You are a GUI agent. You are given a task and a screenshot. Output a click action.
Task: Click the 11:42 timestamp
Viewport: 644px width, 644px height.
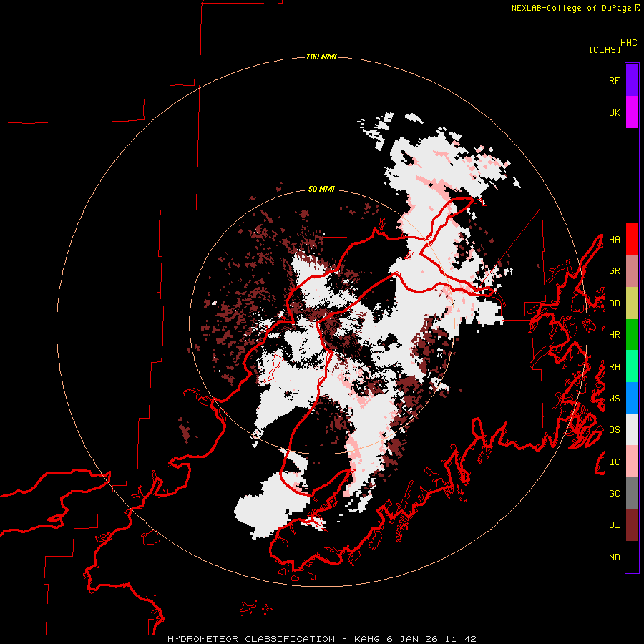click(460, 639)
